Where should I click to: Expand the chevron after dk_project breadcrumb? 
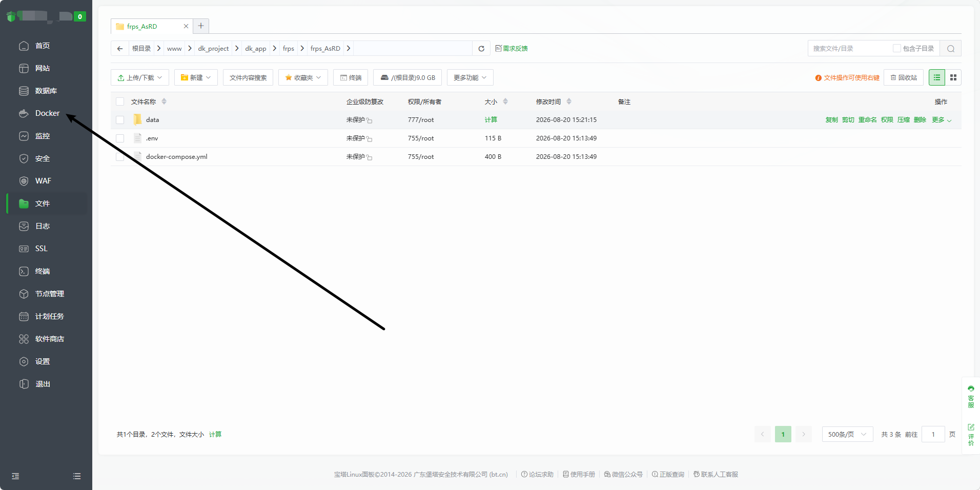[x=237, y=48]
